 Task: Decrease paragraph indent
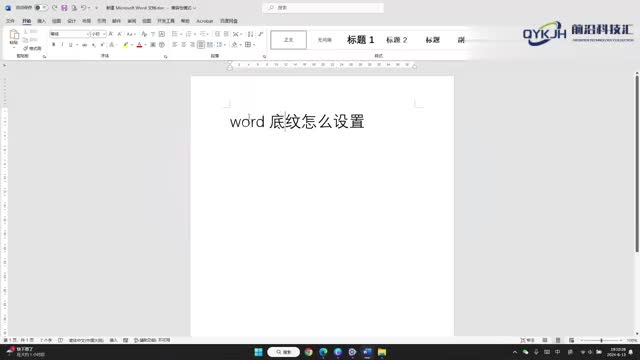217,34
